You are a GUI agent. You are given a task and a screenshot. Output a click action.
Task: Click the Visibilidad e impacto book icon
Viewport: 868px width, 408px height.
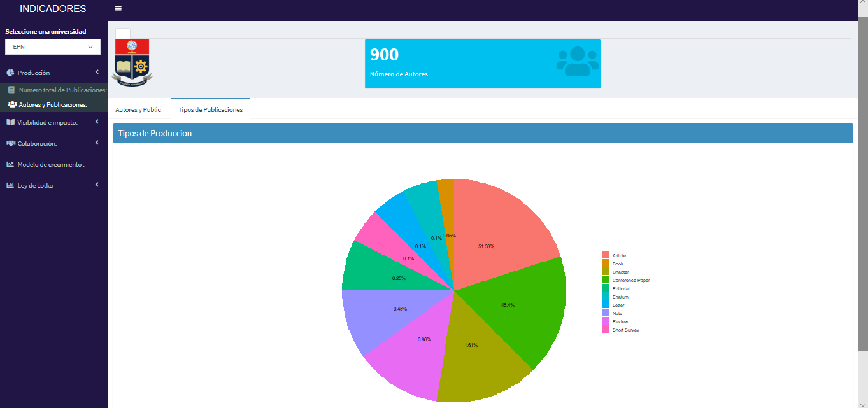[10, 122]
